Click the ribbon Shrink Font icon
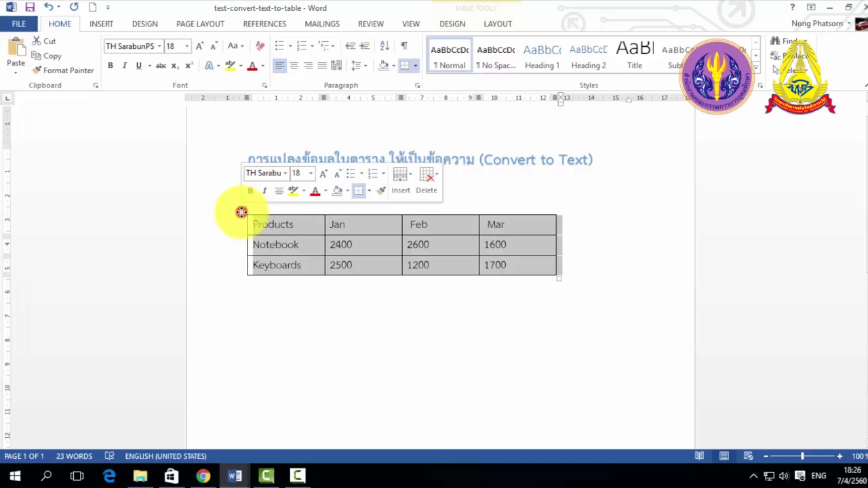The height and width of the screenshot is (488, 868). point(214,46)
